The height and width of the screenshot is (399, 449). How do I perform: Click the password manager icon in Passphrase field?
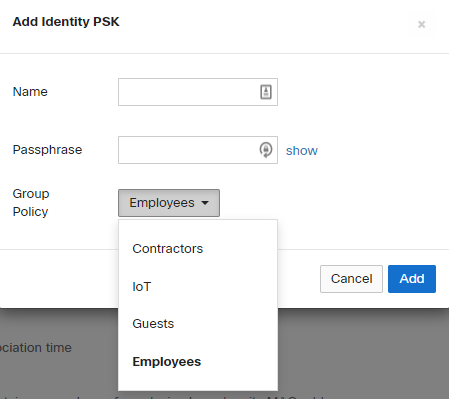click(266, 150)
